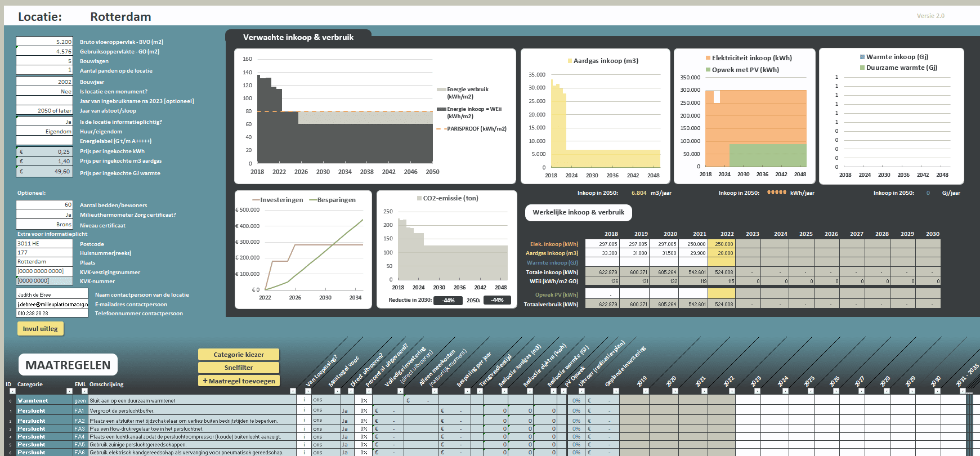Open the 'Maatregel voor' filter dropdown
The width and height of the screenshot is (980, 456).
coord(337,391)
